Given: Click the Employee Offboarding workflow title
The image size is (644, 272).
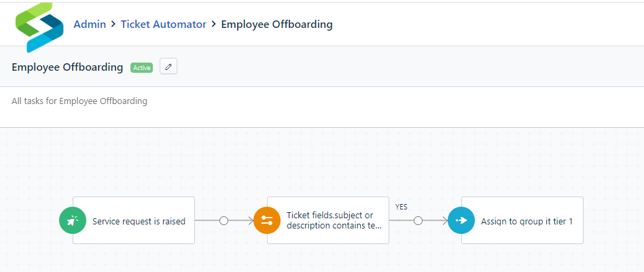Looking at the screenshot, I should pyautogui.click(x=67, y=67).
